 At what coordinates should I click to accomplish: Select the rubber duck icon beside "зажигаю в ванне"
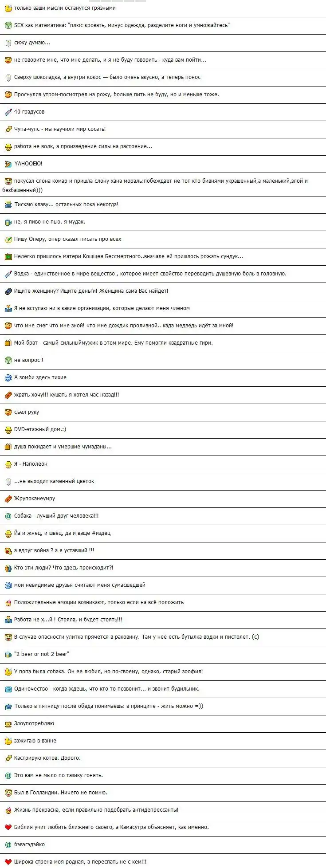8,741
